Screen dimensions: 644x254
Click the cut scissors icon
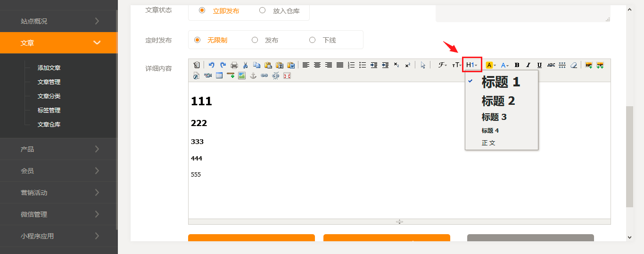click(245, 65)
